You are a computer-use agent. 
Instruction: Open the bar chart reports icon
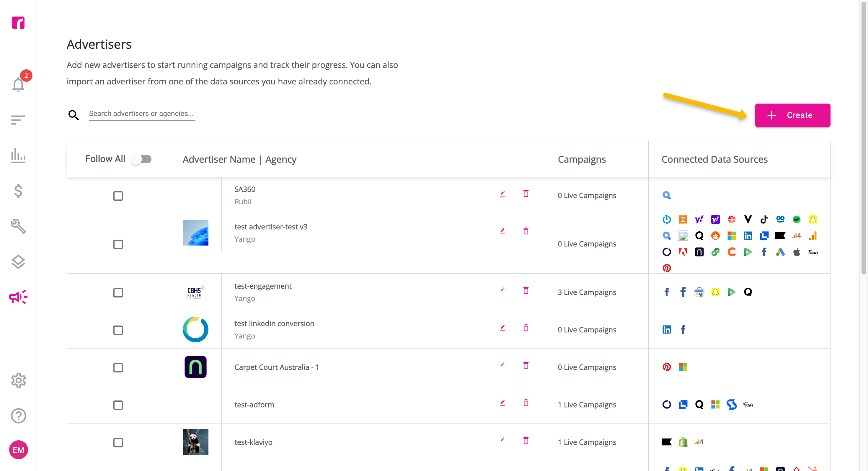(18, 155)
